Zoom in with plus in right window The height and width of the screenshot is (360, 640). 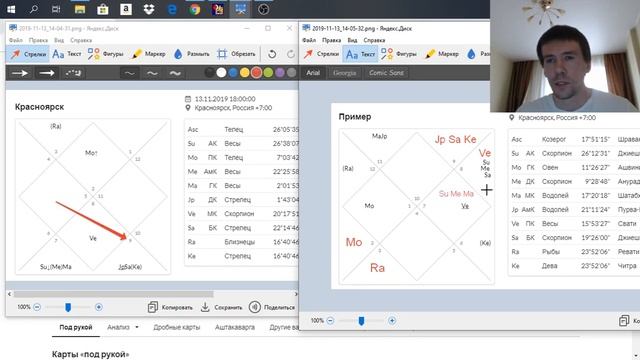pos(392,320)
